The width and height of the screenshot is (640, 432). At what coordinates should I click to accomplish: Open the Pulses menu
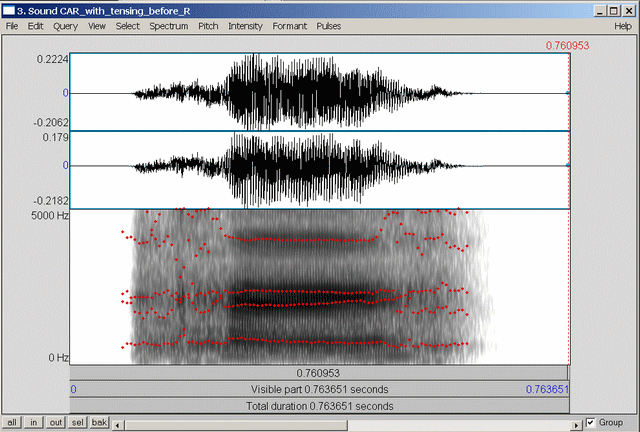click(328, 25)
